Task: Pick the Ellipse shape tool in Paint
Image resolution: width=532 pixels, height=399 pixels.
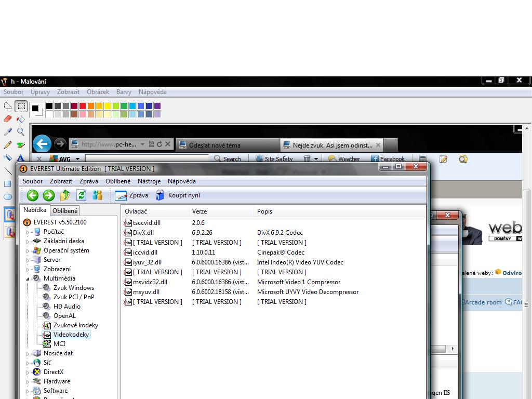Action: pyautogui.click(x=7, y=197)
